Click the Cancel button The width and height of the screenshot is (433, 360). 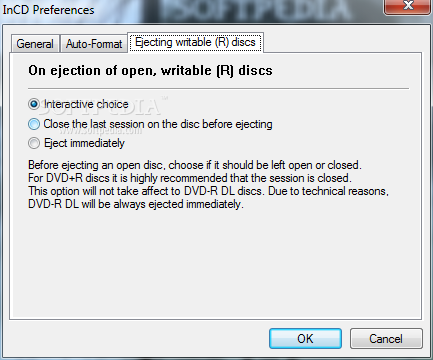tap(386, 339)
